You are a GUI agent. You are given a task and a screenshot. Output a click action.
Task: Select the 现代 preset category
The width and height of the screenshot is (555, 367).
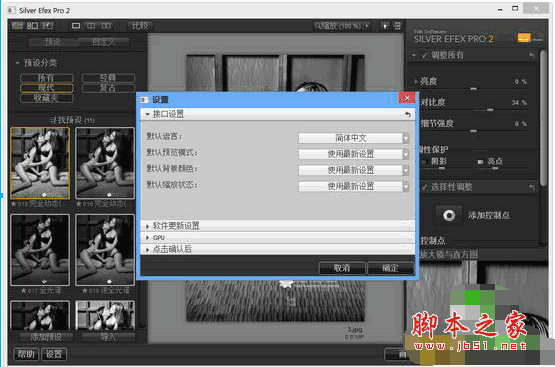point(47,88)
